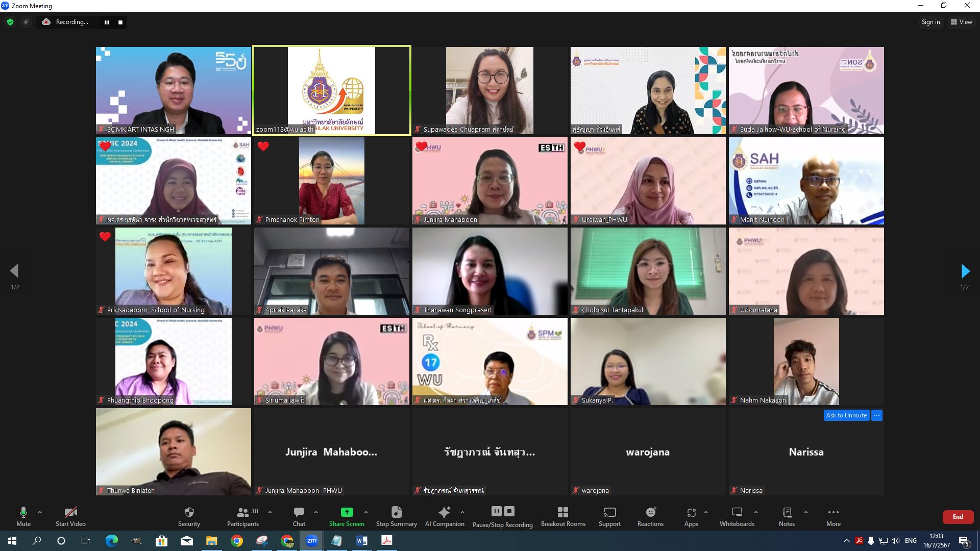Open the Chat panel
Image resolution: width=980 pixels, height=551 pixels.
(x=299, y=512)
